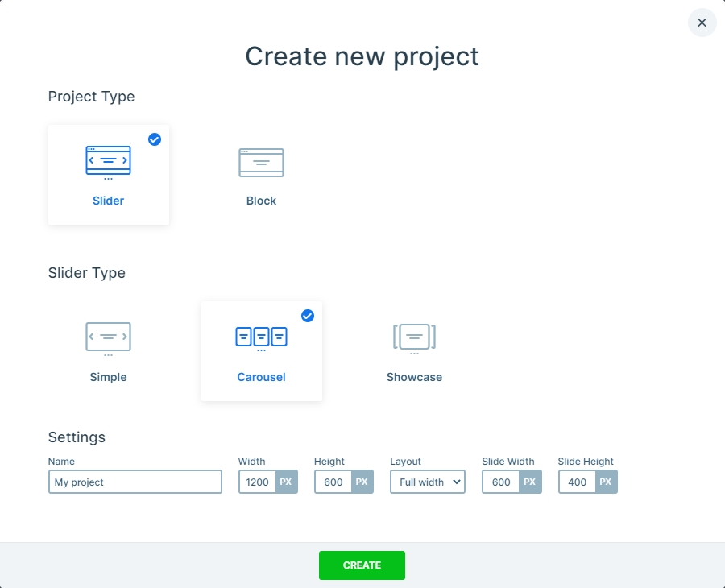The image size is (725, 588).
Task: Click the Layout field label
Action: (x=405, y=462)
